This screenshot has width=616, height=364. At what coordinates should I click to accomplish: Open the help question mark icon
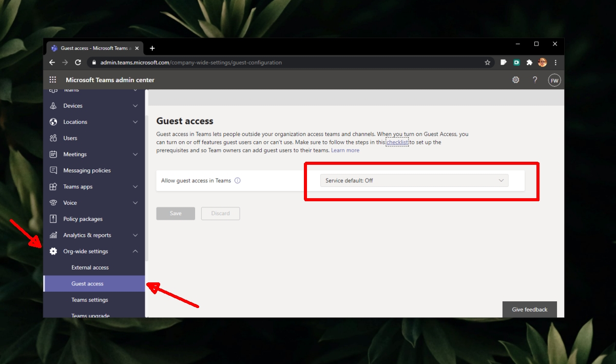coord(535,80)
